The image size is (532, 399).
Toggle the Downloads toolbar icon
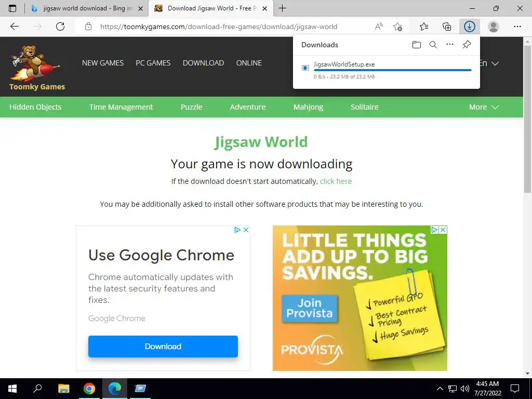(x=470, y=26)
